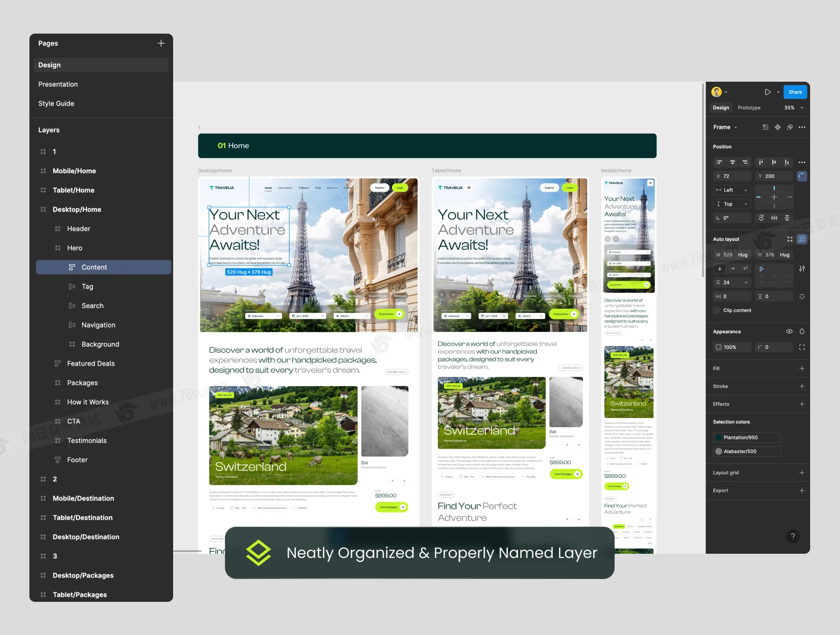The image size is (840, 635).
Task: Click the flip horizontal icon
Action: (774, 218)
